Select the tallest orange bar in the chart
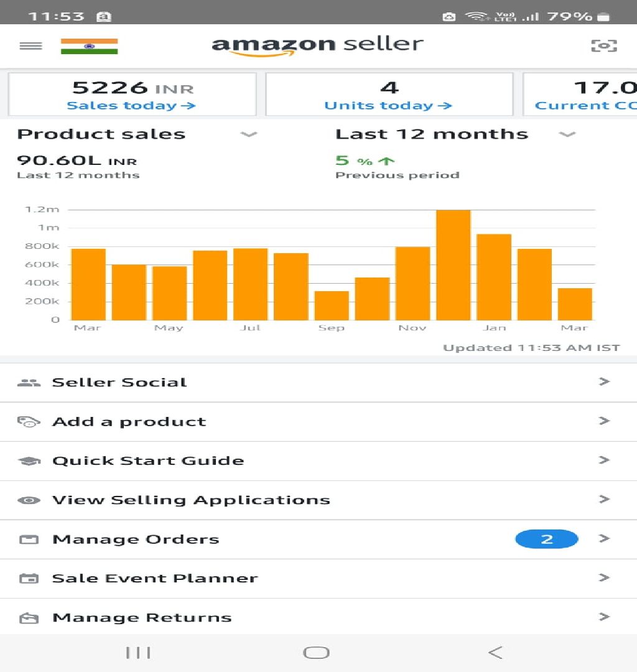 point(453,265)
